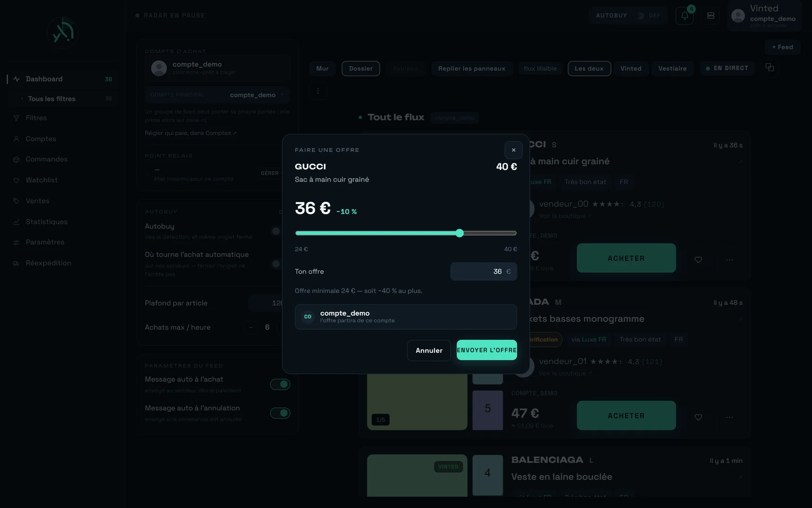The image size is (812, 508).
Task: Click the Ton offre amount field
Action: click(484, 272)
